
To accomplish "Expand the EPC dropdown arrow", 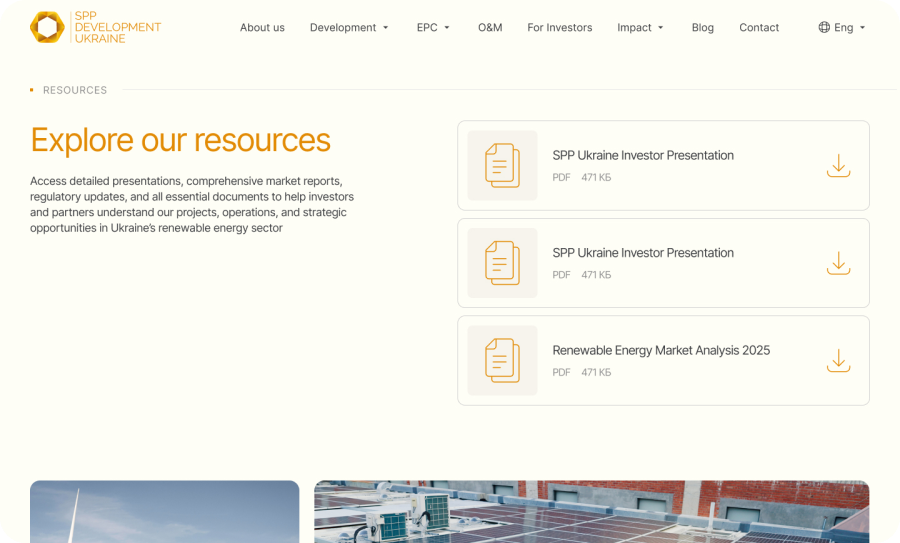I will 447,28.
